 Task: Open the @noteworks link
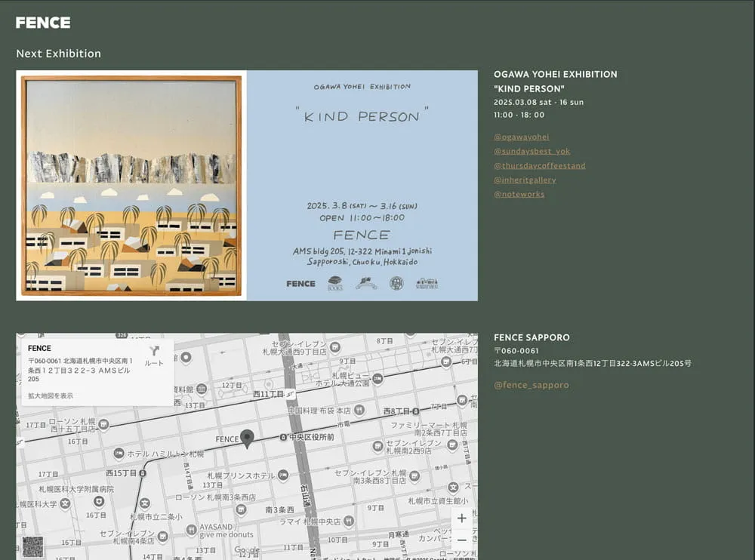(x=519, y=194)
